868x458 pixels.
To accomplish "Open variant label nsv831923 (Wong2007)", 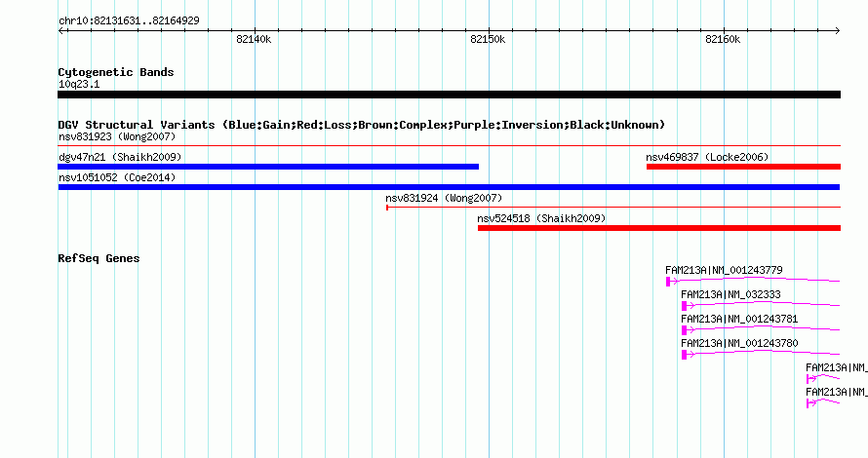I will pos(117,136).
